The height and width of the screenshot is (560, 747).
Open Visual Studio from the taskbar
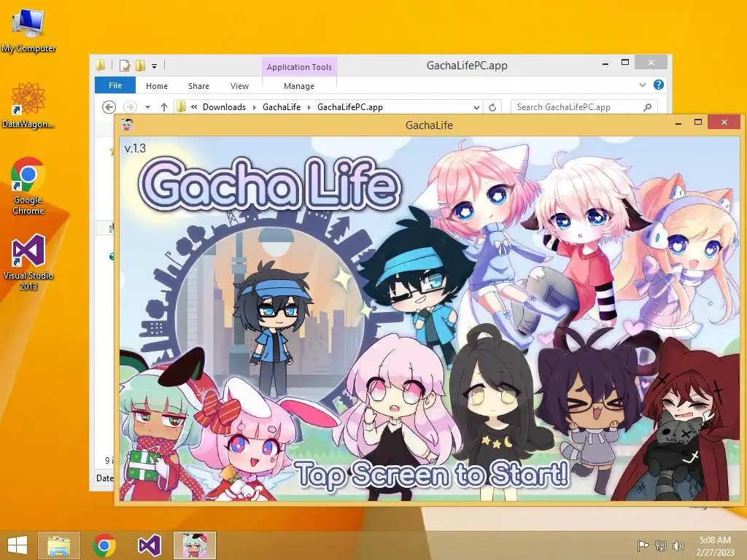coord(149,545)
